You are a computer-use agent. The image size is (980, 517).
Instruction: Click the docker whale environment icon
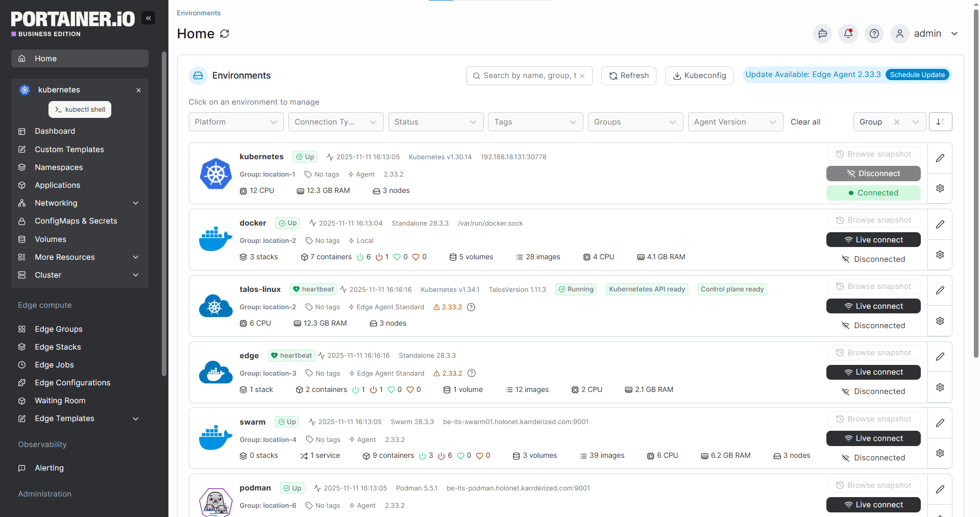[216, 239]
